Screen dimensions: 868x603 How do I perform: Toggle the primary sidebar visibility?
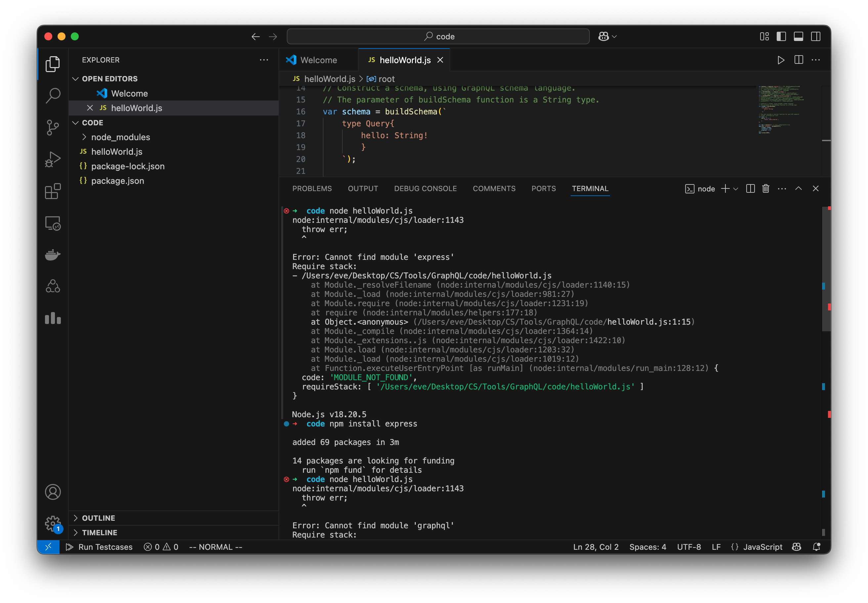(781, 36)
